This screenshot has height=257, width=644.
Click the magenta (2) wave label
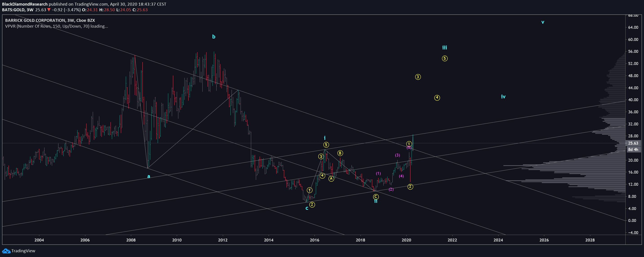click(391, 190)
